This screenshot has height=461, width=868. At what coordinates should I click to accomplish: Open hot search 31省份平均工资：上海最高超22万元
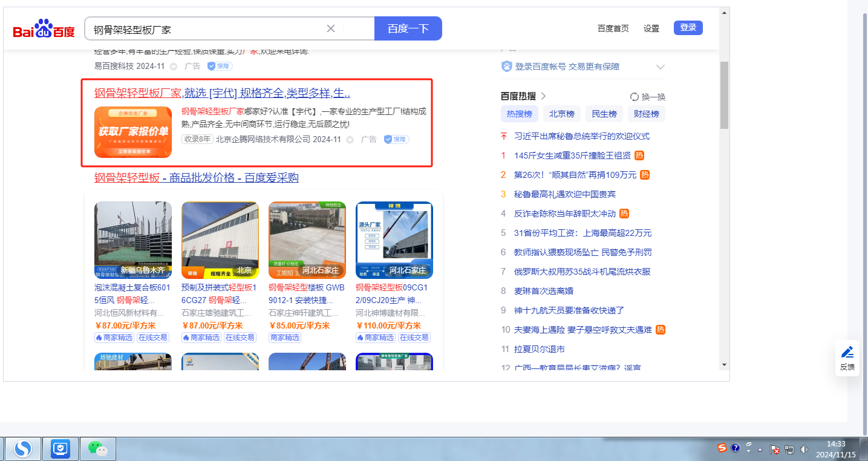[x=583, y=233]
